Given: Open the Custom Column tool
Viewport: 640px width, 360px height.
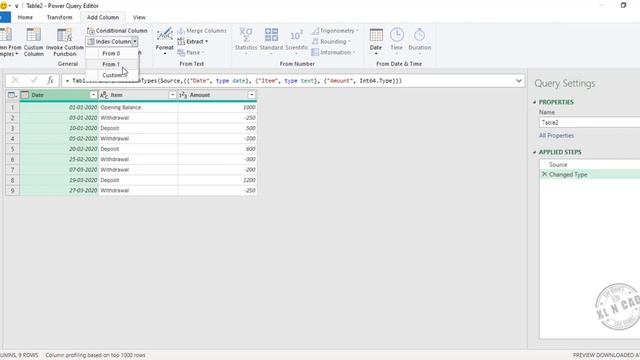Looking at the screenshot, I should click(x=33, y=41).
